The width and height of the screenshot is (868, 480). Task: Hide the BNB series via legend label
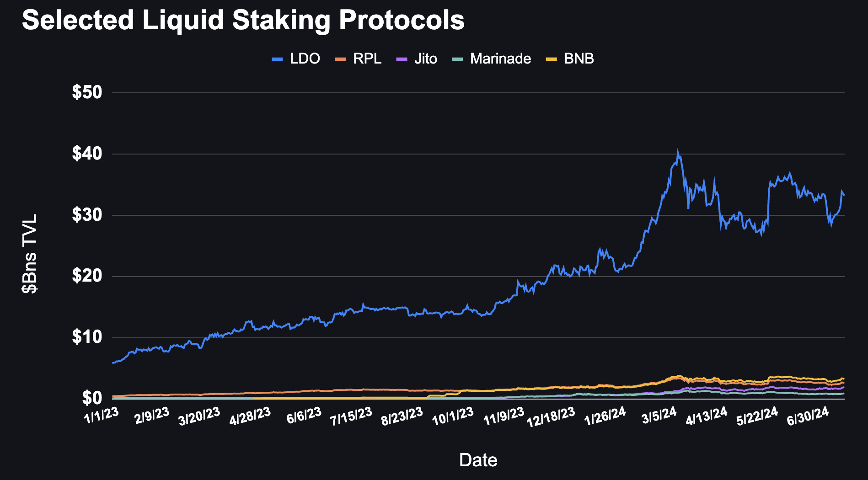click(579, 59)
